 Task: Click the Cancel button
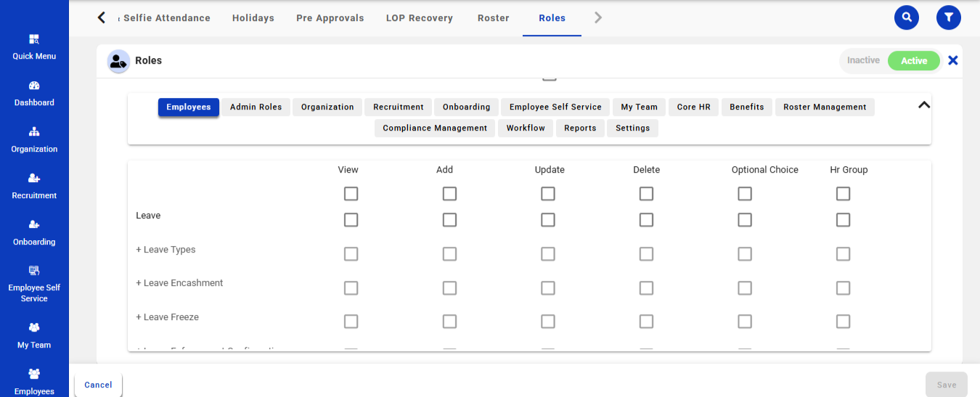click(x=98, y=385)
